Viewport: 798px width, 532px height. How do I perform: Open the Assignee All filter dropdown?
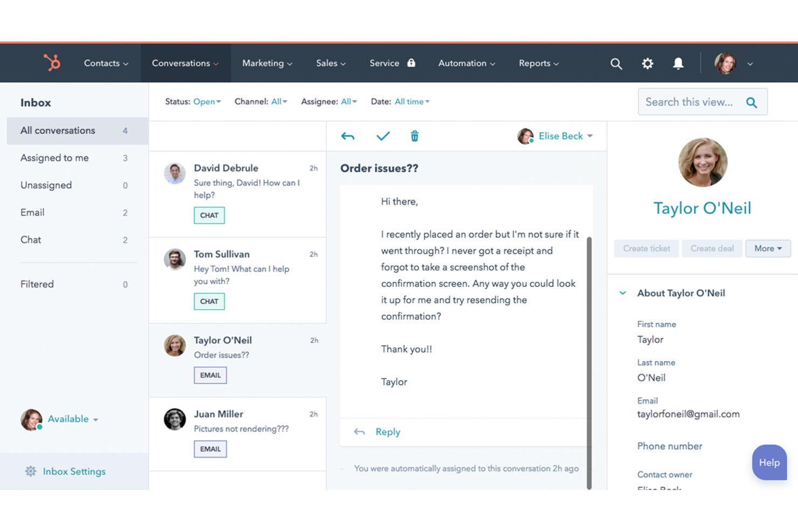pos(349,101)
